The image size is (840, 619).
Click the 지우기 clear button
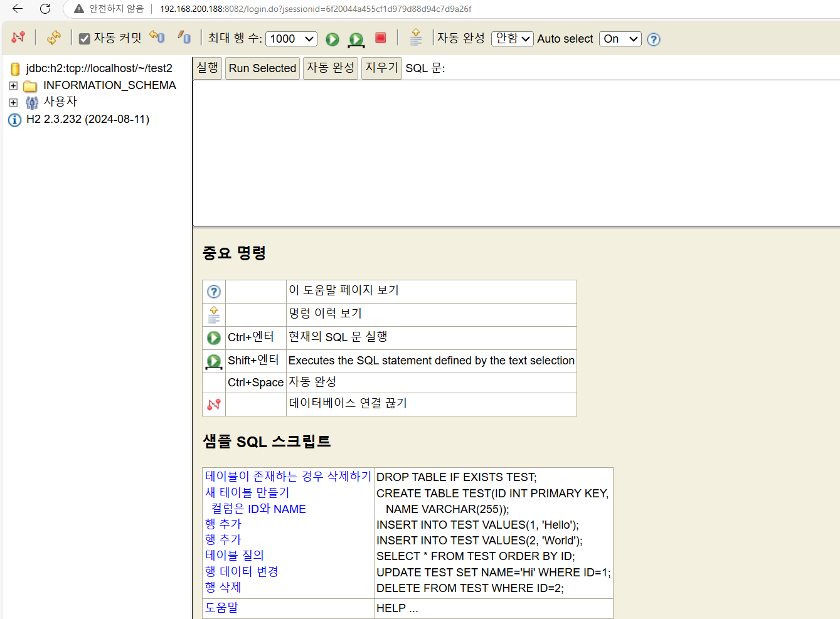click(x=381, y=68)
